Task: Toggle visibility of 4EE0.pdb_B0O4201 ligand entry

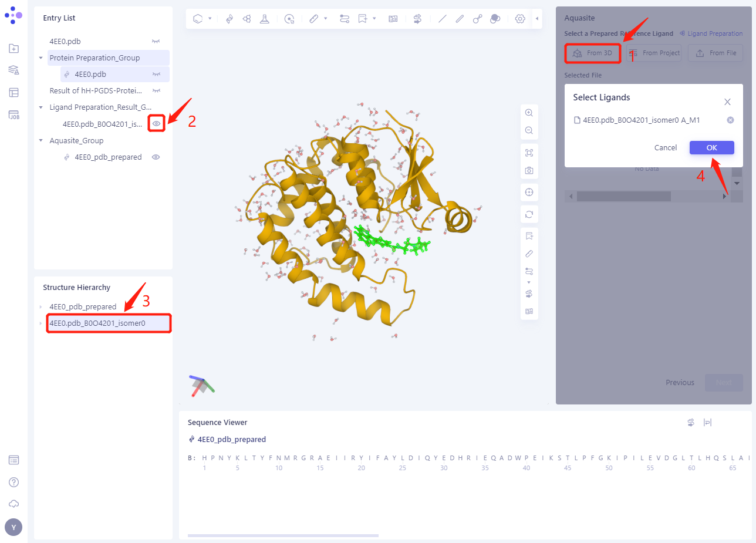Action: 156,123
